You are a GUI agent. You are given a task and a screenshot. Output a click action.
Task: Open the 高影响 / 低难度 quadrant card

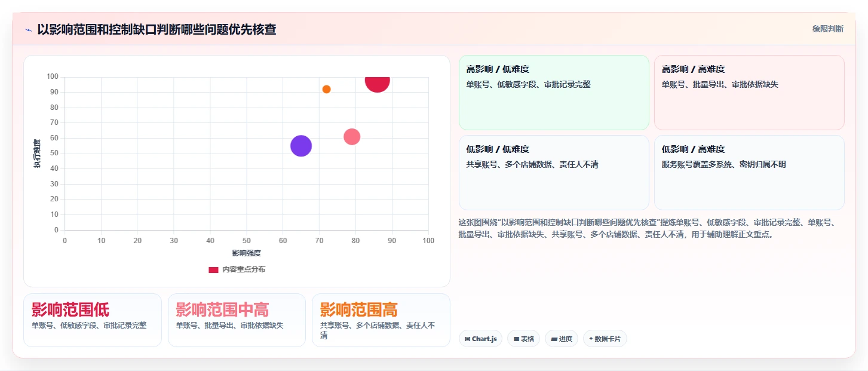coord(554,93)
